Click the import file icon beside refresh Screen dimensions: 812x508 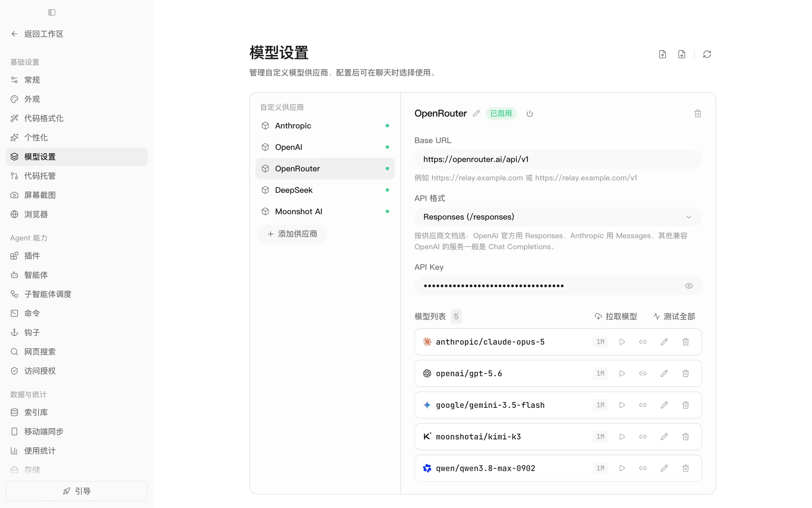point(662,54)
